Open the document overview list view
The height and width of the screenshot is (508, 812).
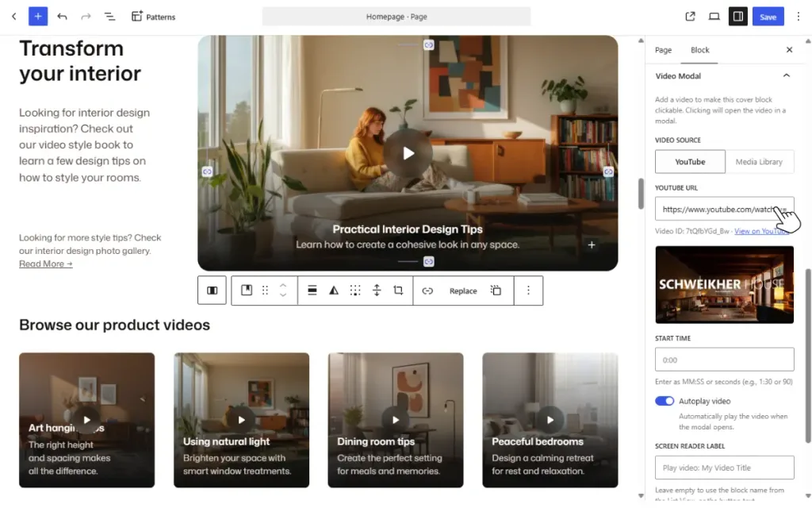tap(109, 17)
